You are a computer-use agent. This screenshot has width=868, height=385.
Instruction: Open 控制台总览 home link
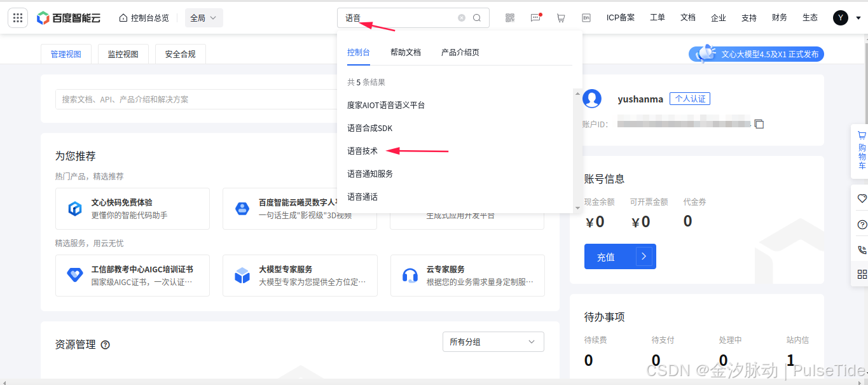144,18
